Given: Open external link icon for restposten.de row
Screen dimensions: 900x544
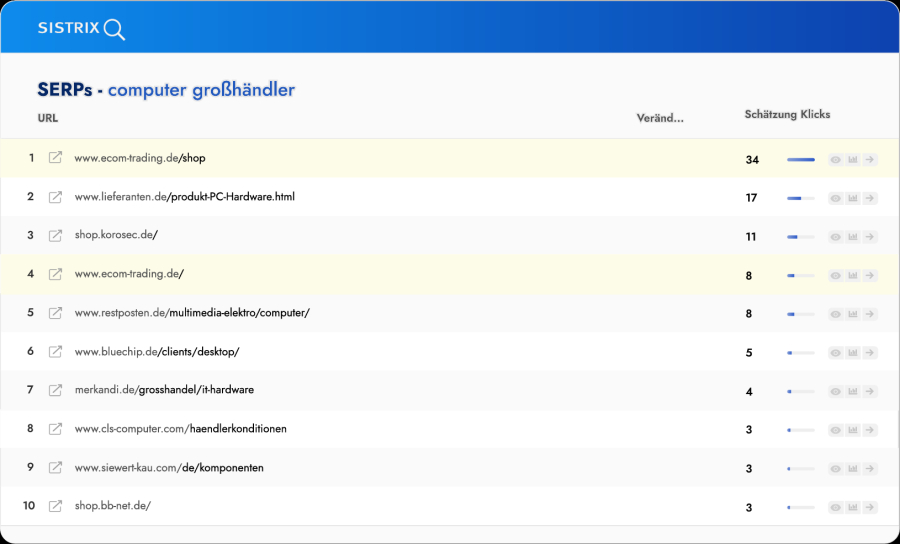Looking at the screenshot, I should pyautogui.click(x=56, y=313).
